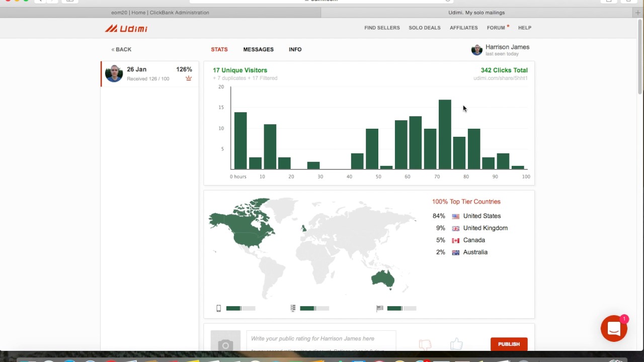Click Harrison James name link
Image resolution: width=644 pixels, height=362 pixels.
507,47
